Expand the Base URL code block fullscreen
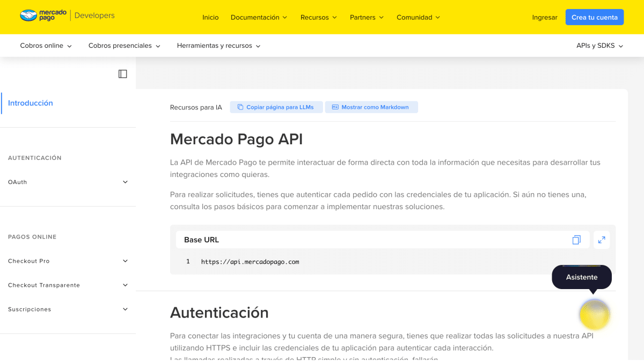Image resolution: width=644 pixels, height=362 pixels. tap(602, 240)
